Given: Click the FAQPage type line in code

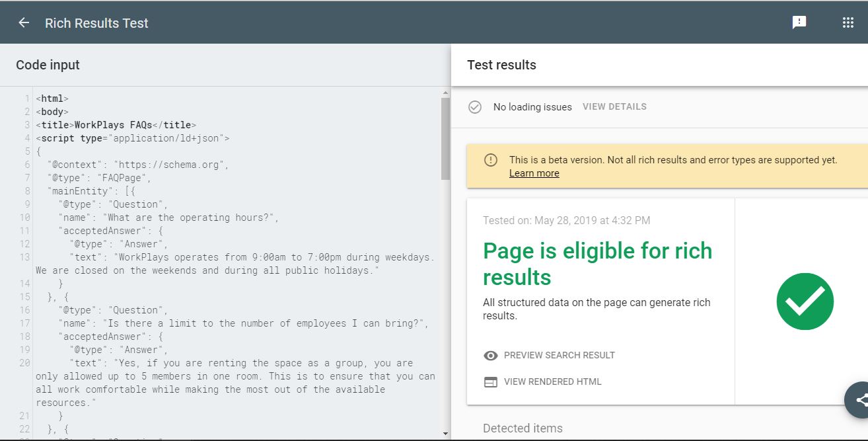Looking at the screenshot, I should pyautogui.click(x=99, y=178).
